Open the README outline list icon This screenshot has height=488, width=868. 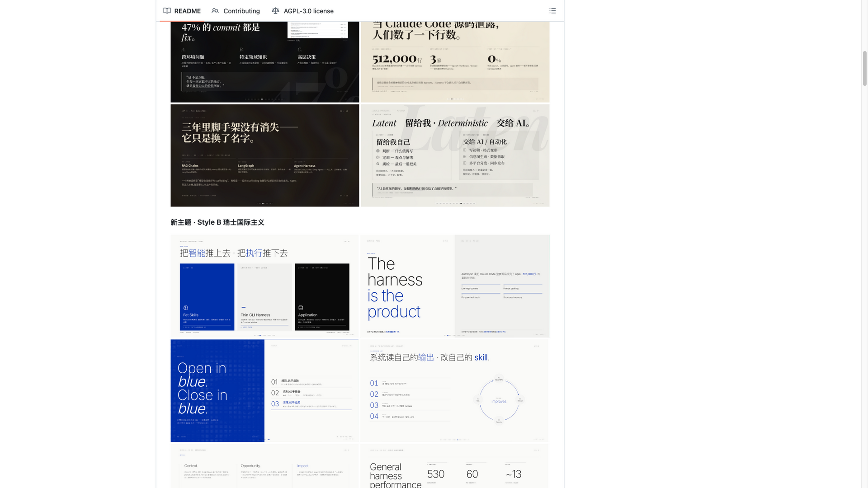point(552,11)
